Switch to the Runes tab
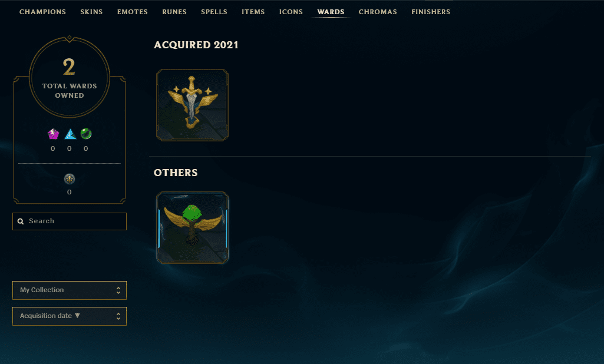604x364 pixels. (174, 12)
